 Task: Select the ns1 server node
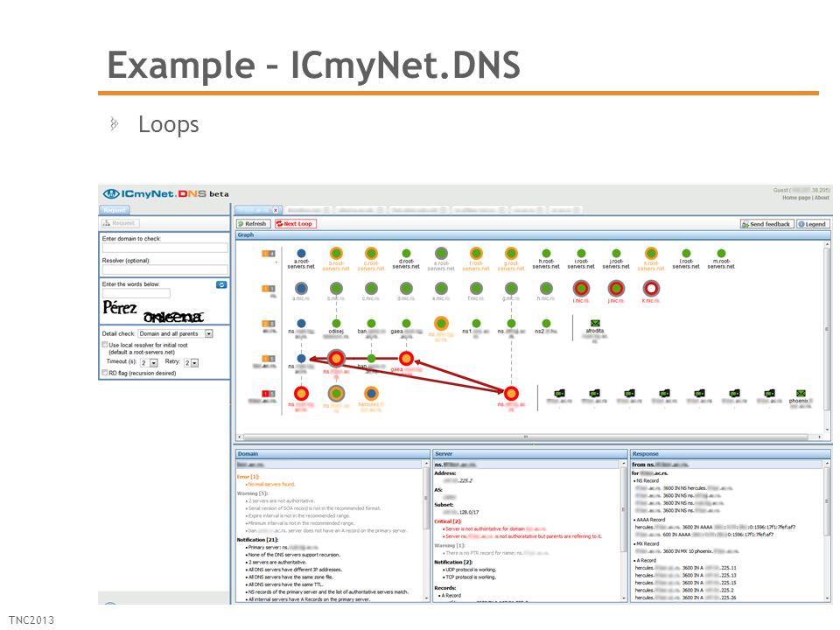point(476,323)
